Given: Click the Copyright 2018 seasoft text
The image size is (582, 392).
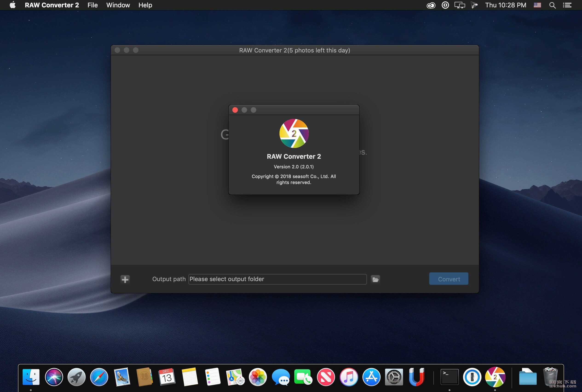Looking at the screenshot, I should point(294,179).
